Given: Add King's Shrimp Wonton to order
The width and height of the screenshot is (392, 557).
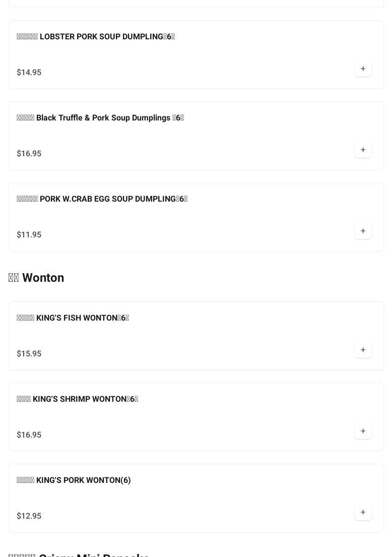Looking at the screenshot, I should pos(363,431).
